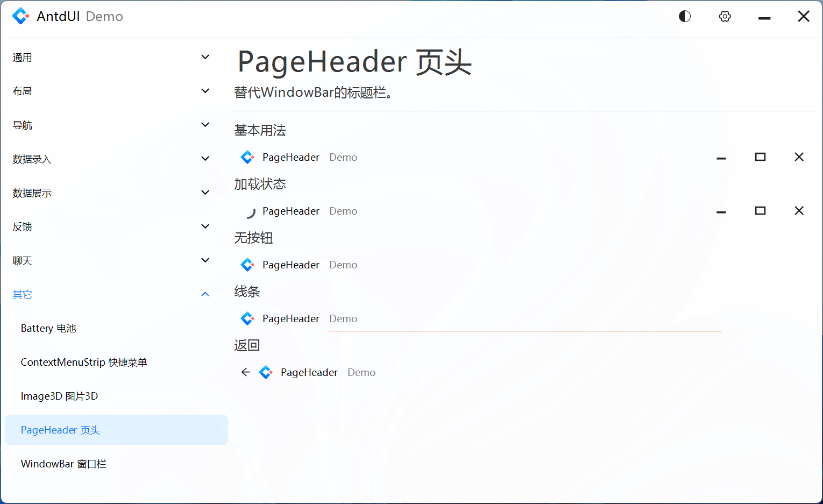The image size is (823, 504).
Task: Expand the 反馈 category
Action: click(108, 226)
